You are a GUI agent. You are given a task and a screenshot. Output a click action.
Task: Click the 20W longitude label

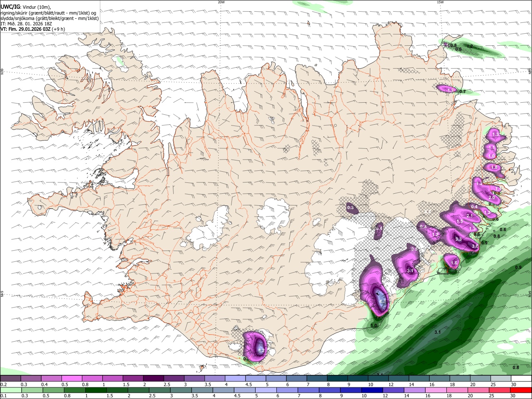221,2
